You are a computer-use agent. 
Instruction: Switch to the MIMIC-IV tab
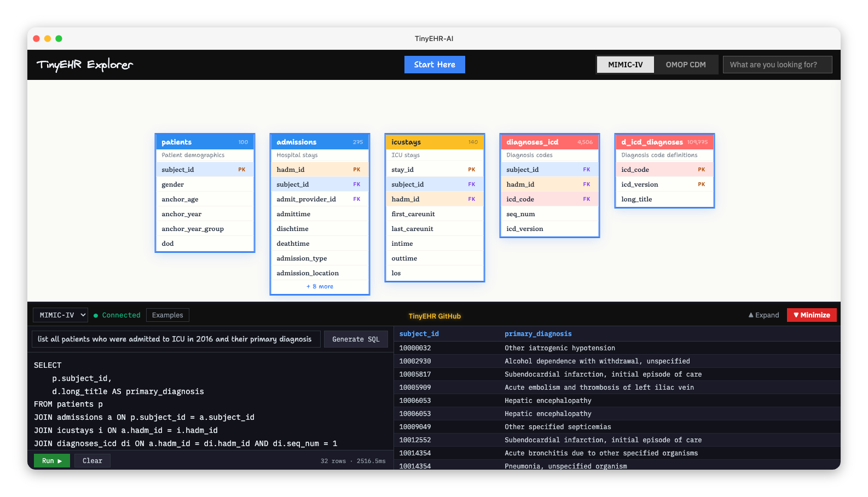tap(626, 65)
